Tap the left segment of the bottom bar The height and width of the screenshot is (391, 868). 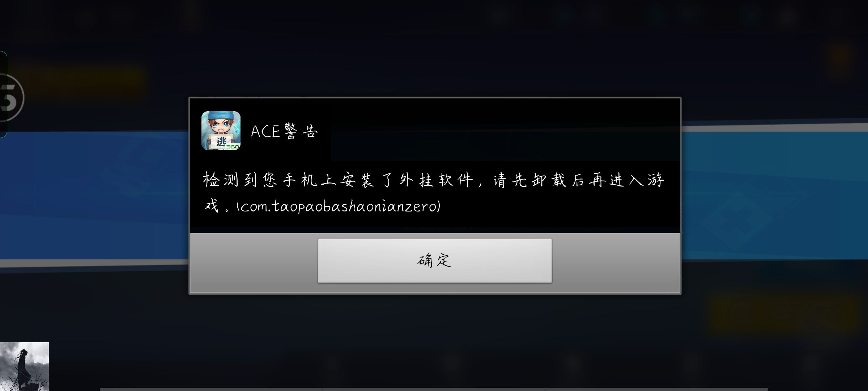pyautogui.click(x=211, y=389)
